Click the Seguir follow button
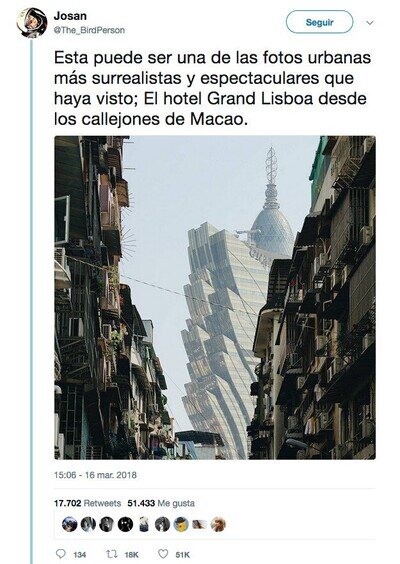 pyautogui.click(x=319, y=22)
